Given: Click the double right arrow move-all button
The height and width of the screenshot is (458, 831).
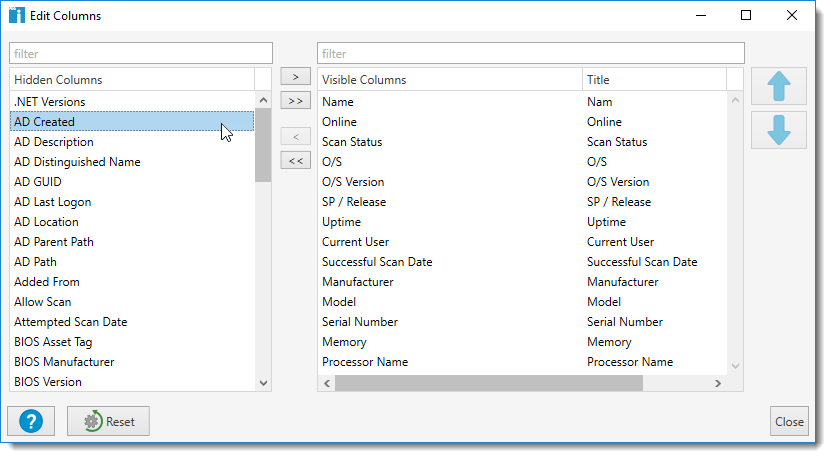Looking at the screenshot, I should click(x=295, y=101).
